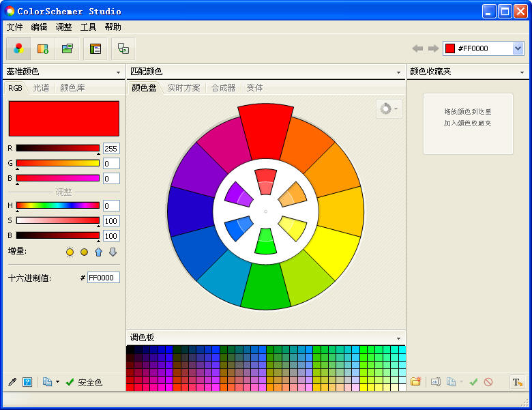Click the large red base color preview
Image resolution: width=532 pixels, height=410 pixels.
click(64, 119)
